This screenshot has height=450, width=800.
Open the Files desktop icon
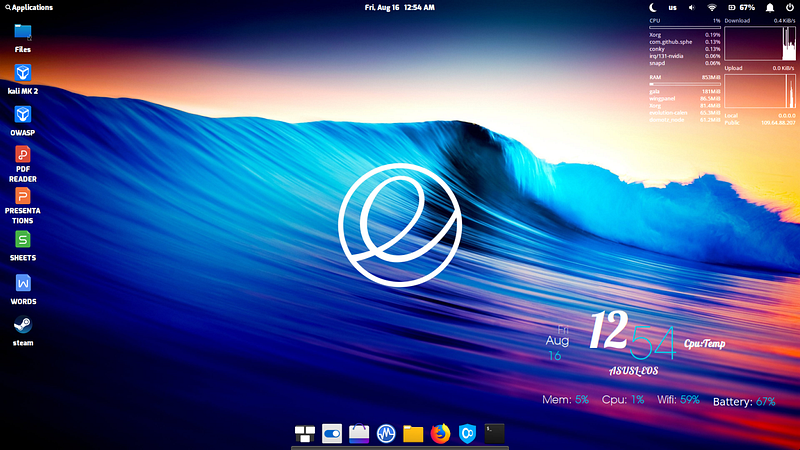click(x=22, y=38)
